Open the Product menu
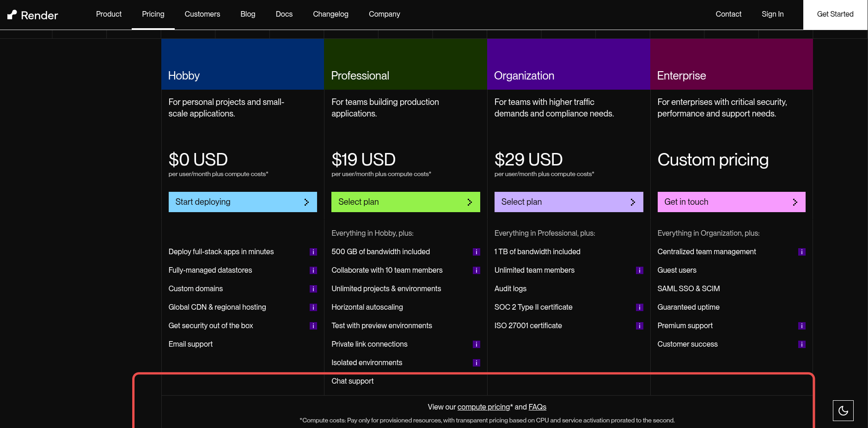Viewport: 868px width, 428px height. [109, 14]
